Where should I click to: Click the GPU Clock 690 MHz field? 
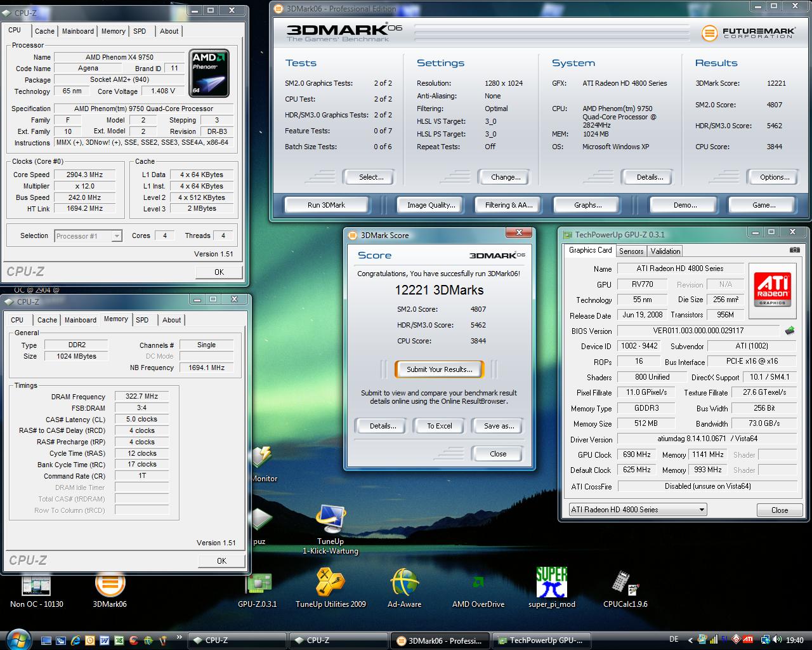click(637, 454)
